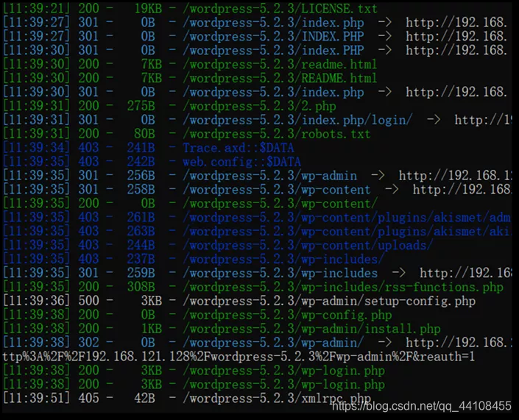Select the /wordpress-5.2.3/LICENSE.txt path

(x=280, y=9)
